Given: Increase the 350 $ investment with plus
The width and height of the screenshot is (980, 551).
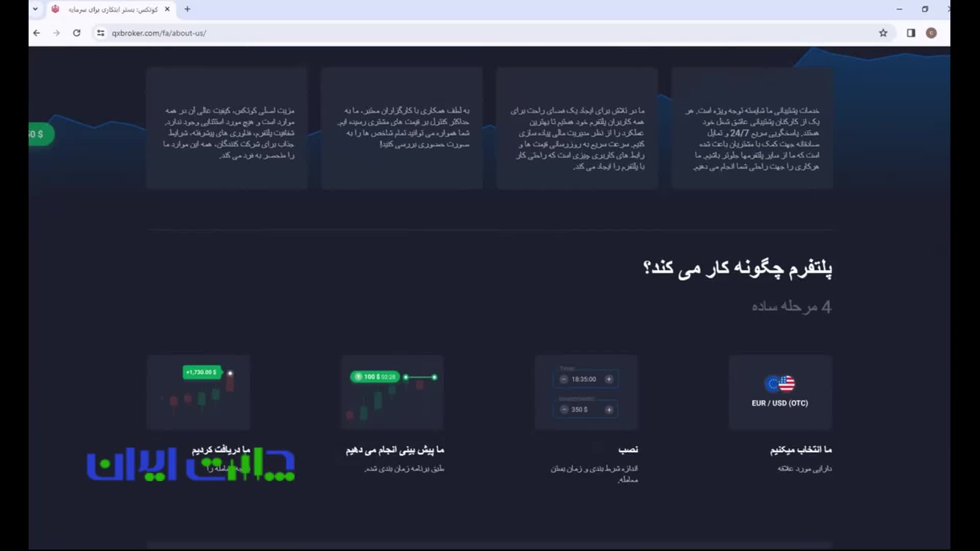Looking at the screenshot, I should pyautogui.click(x=609, y=410).
